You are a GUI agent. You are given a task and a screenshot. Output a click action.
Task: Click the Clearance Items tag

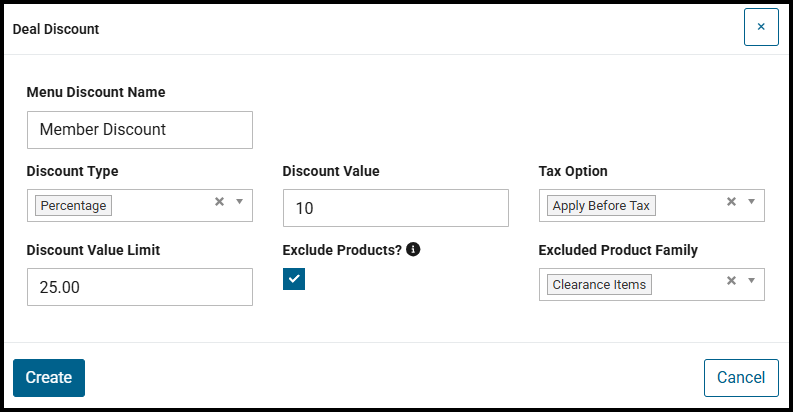[599, 285]
